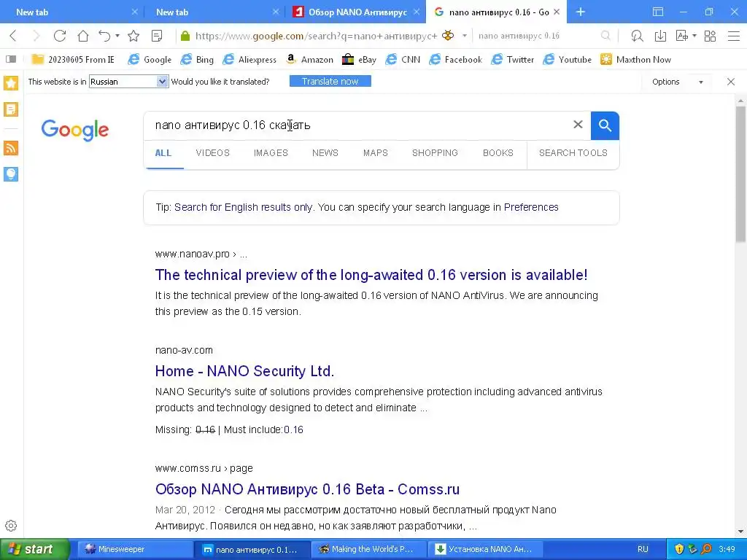Open SEARCH TOOLS
Viewport: 747px width, 560px height.
coord(573,153)
